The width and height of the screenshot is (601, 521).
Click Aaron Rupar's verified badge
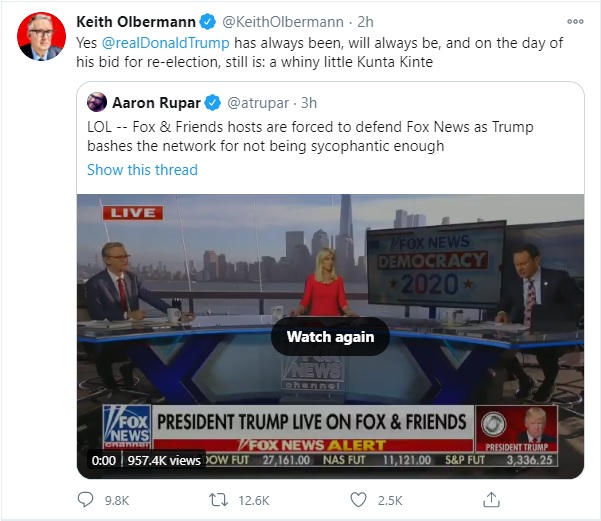[213, 103]
